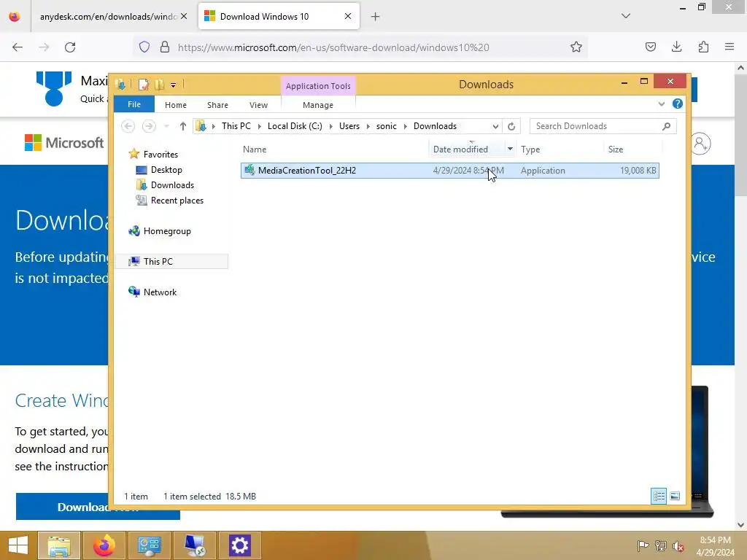Viewport: 747px width, 560px height.
Task: Open Firefox extensions puzzle icon
Action: tap(703, 47)
